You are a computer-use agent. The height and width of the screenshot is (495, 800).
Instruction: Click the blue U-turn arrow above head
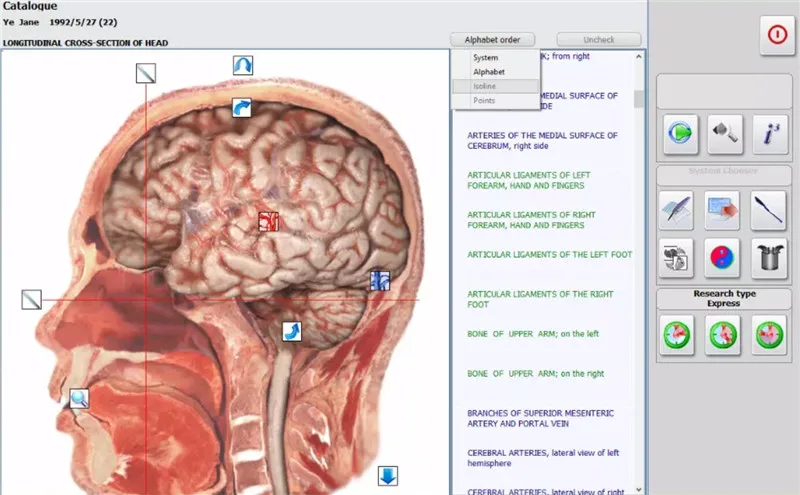pyautogui.click(x=243, y=66)
